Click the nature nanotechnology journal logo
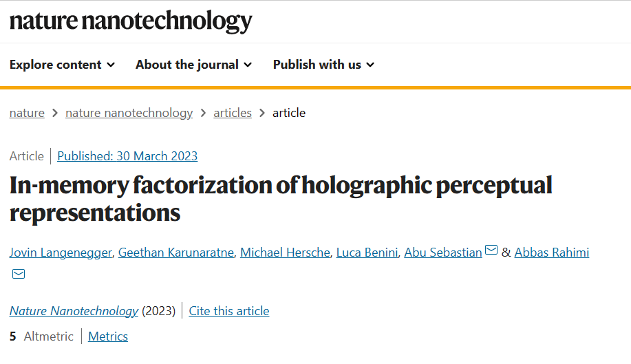Screen dimensions: 631x364 tap(131, 21)
